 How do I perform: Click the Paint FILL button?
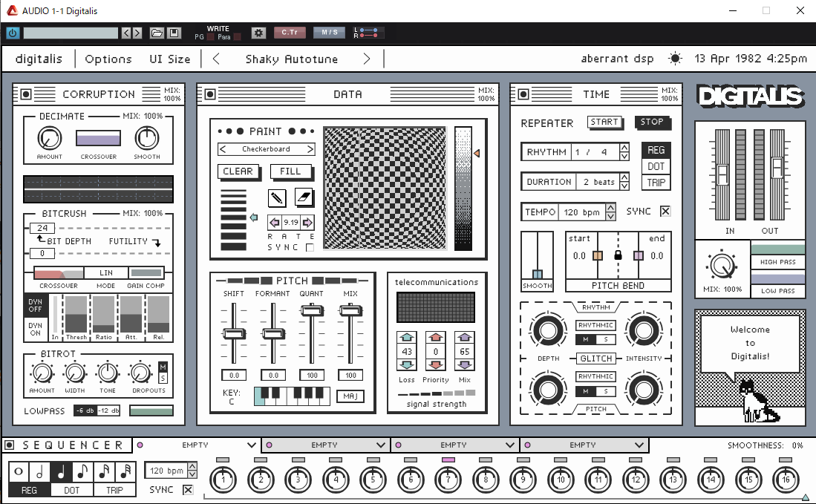tap(290, 171)
